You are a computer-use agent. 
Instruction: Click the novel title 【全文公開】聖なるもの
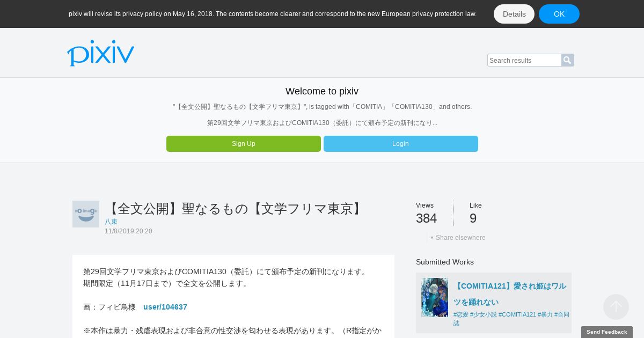(236, 209)
